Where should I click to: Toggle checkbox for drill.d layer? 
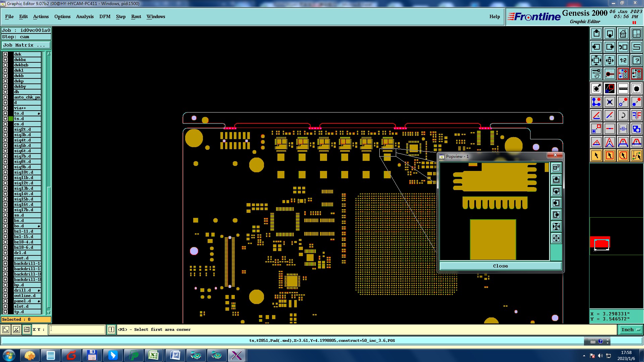point(5,290)
